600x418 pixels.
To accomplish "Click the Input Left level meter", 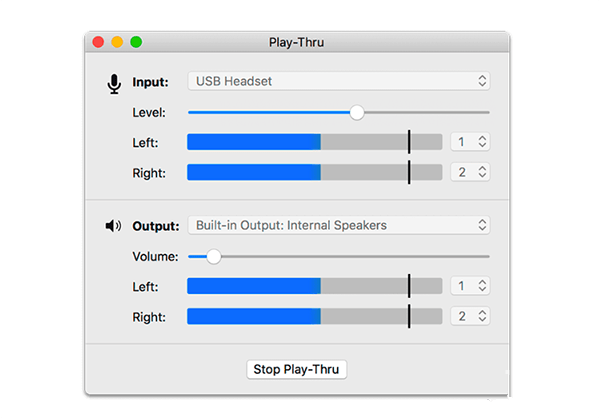I will coord(314,142).
